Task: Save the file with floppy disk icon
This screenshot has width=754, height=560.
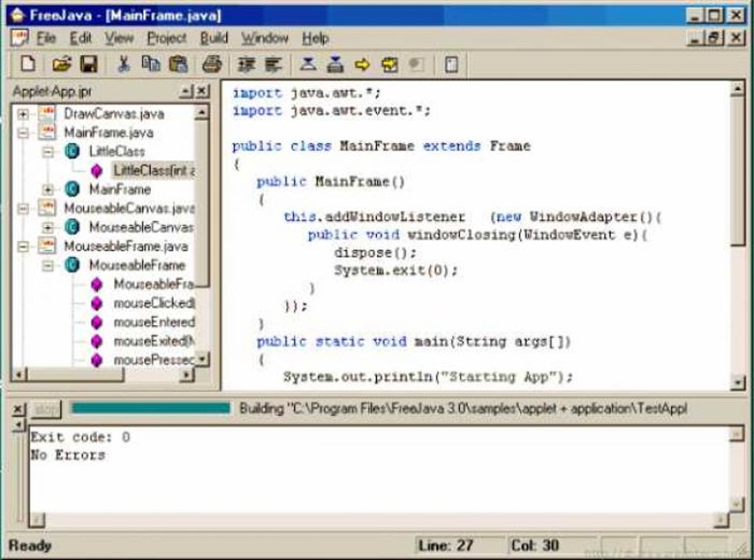Action: click(x=89, y=64)
